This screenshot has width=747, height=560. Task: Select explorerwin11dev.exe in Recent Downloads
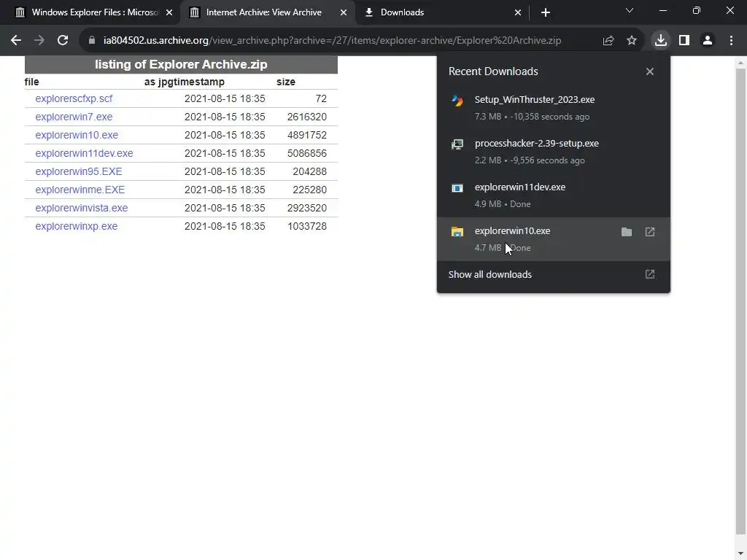(553, 195)
